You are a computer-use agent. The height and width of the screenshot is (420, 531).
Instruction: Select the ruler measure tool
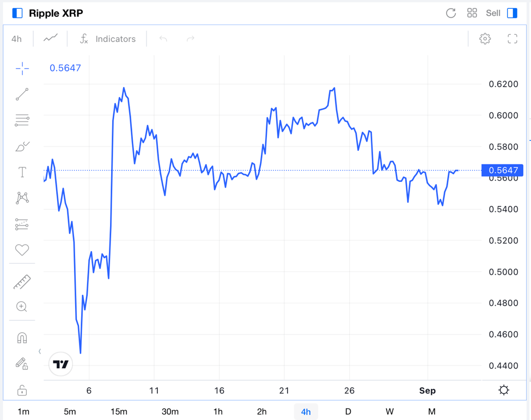pos(22,282)
